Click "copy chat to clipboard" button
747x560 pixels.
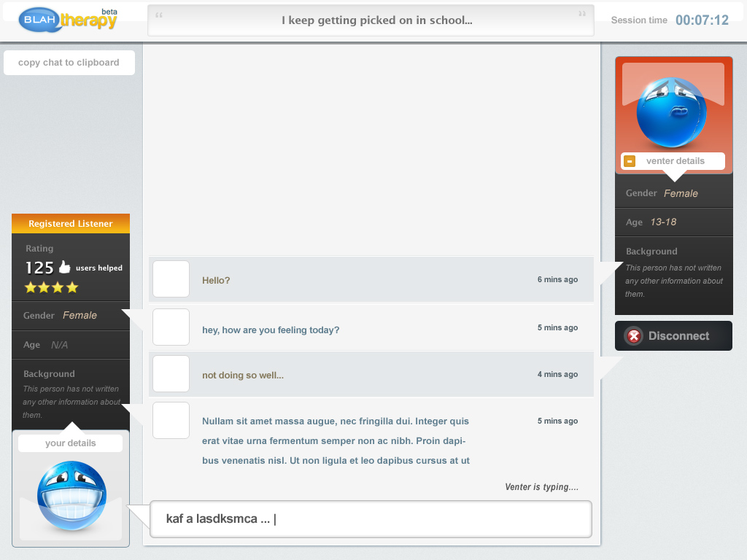69,63
